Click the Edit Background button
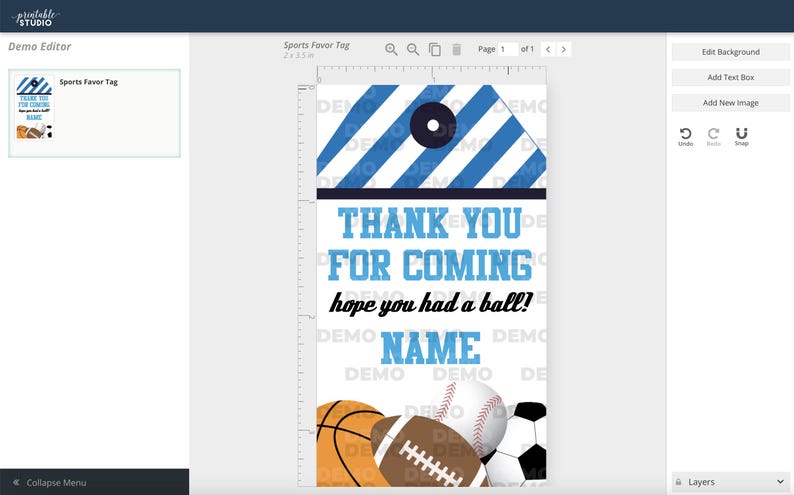The image size is (794, 495). pyautogui.click(x=730, y=52)
